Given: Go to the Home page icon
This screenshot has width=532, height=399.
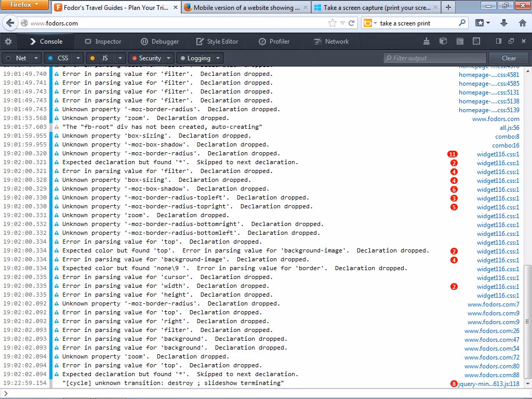Looking at the screenshot, I should 523,23.
